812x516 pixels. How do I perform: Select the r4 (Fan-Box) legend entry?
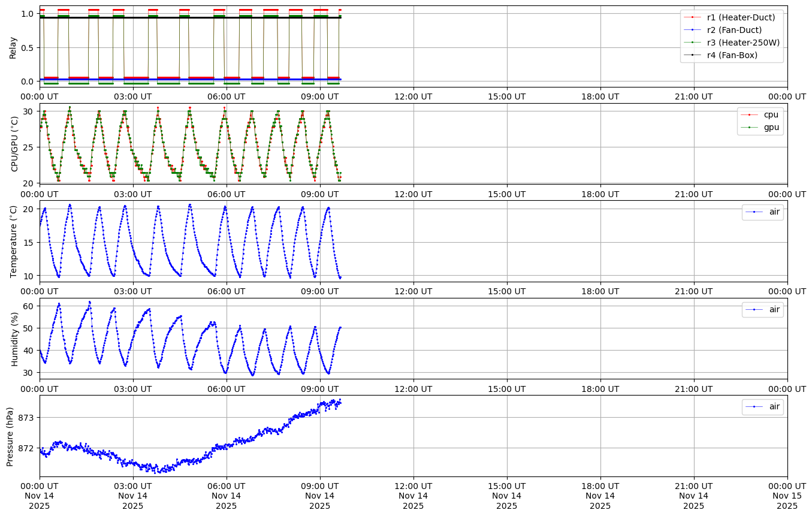click(732, 55)
